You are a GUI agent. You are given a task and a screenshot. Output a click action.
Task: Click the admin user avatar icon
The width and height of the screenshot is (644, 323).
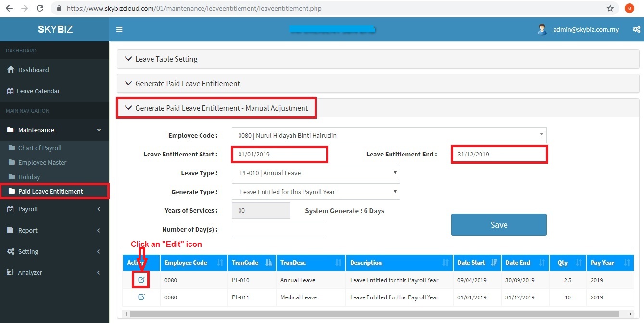542,29
